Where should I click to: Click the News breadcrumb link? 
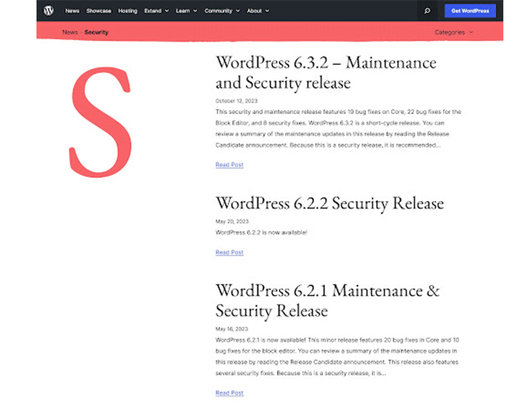(69, 32)
